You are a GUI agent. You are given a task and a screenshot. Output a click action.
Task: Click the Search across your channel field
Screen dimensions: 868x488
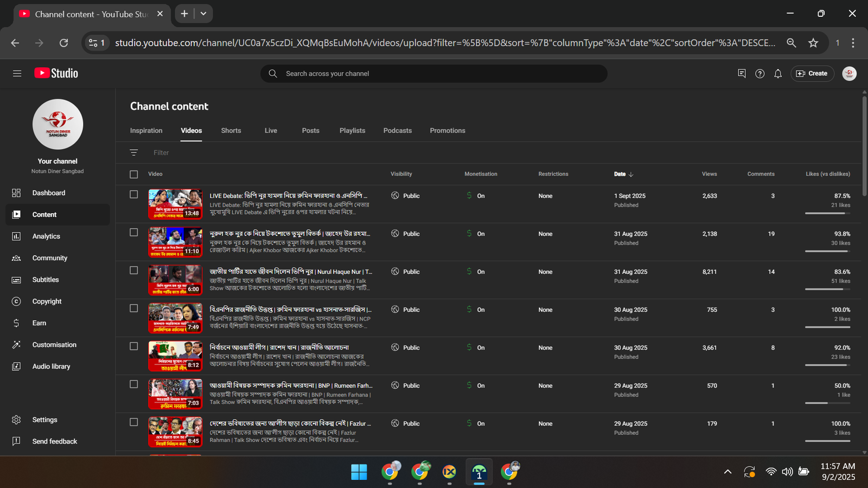[434, 74]
